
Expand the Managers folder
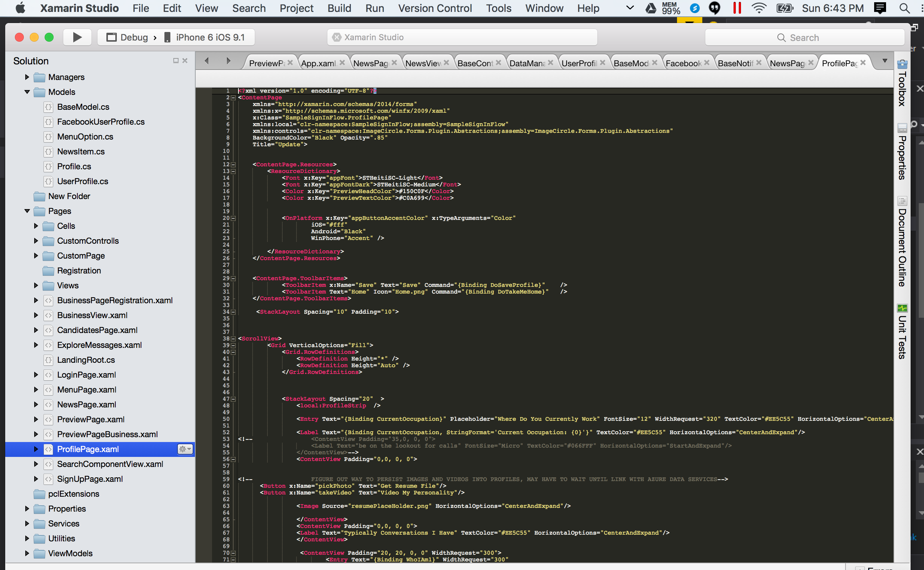click(x=27, y=77)
